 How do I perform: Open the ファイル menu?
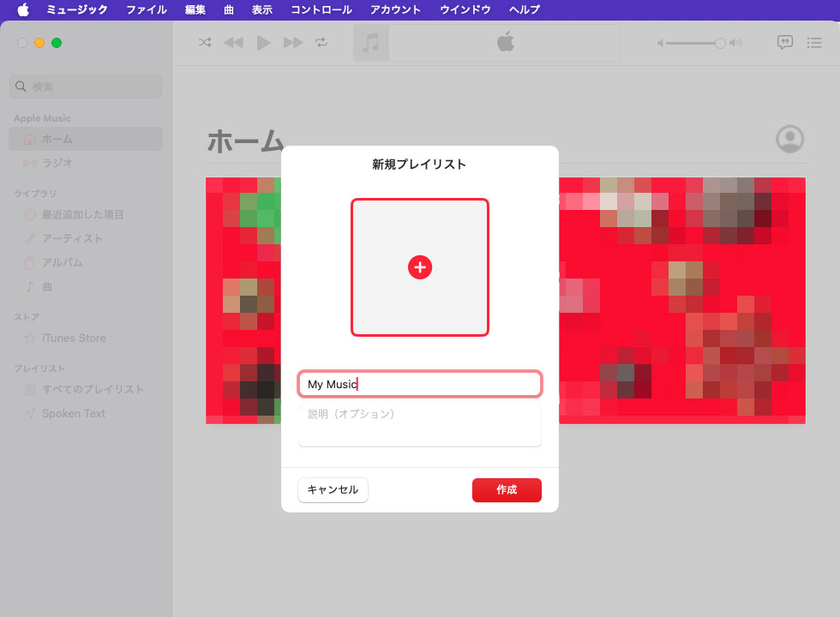tap(147, 9)
